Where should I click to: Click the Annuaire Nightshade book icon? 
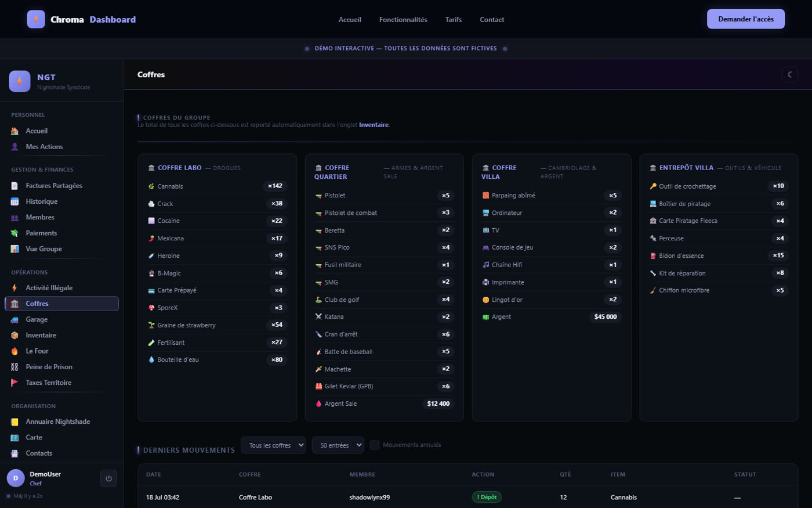tap(14, 421)
